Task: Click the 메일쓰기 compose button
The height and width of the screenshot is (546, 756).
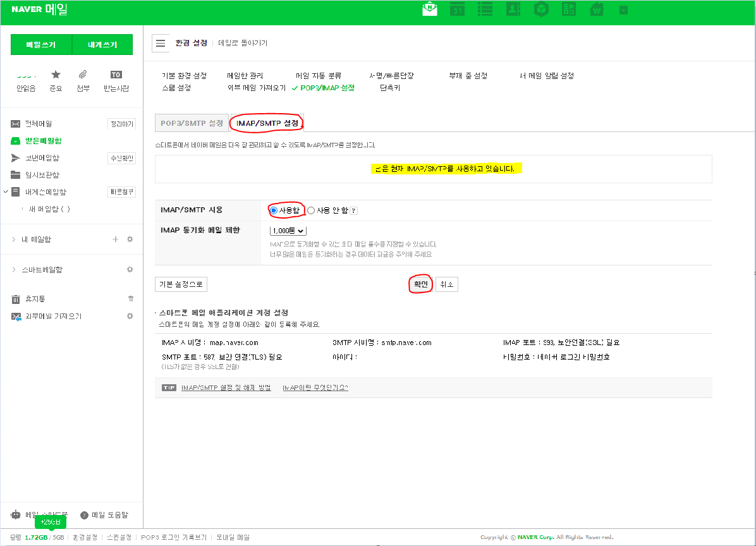Action: pyautogui.click(x=41, y=45)
